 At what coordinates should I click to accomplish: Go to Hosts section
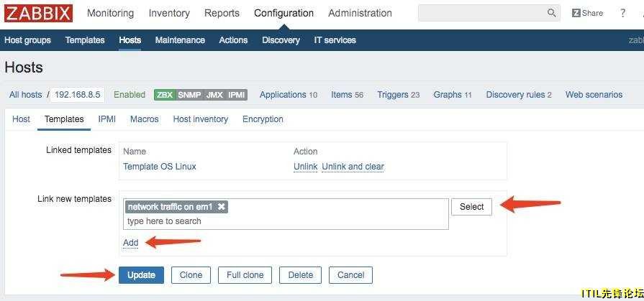click(x=130, y=40)
